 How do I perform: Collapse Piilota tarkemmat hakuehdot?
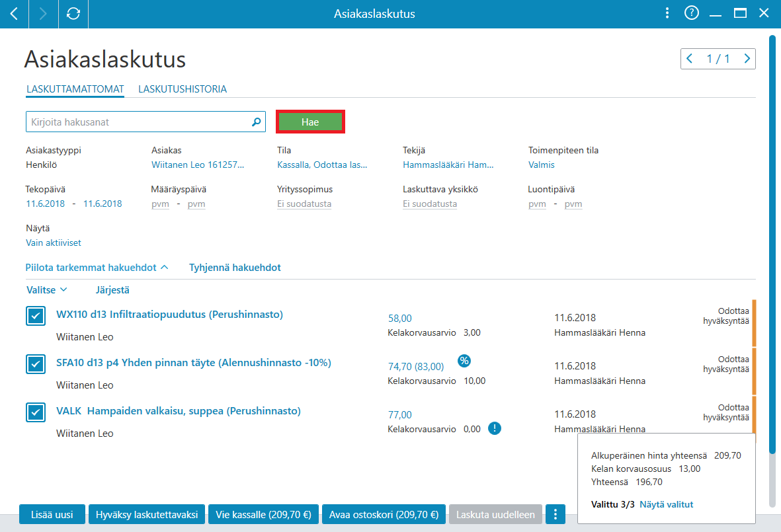pos(97,267)
